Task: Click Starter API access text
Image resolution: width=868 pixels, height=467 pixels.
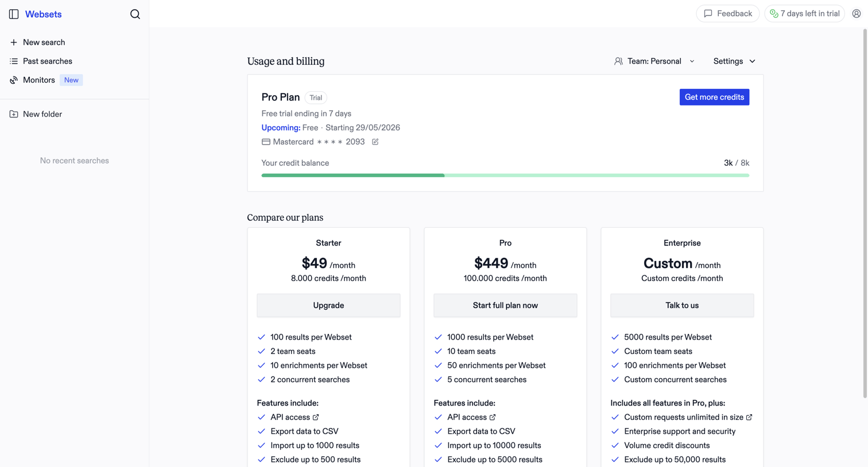Action: coord(290,417)
